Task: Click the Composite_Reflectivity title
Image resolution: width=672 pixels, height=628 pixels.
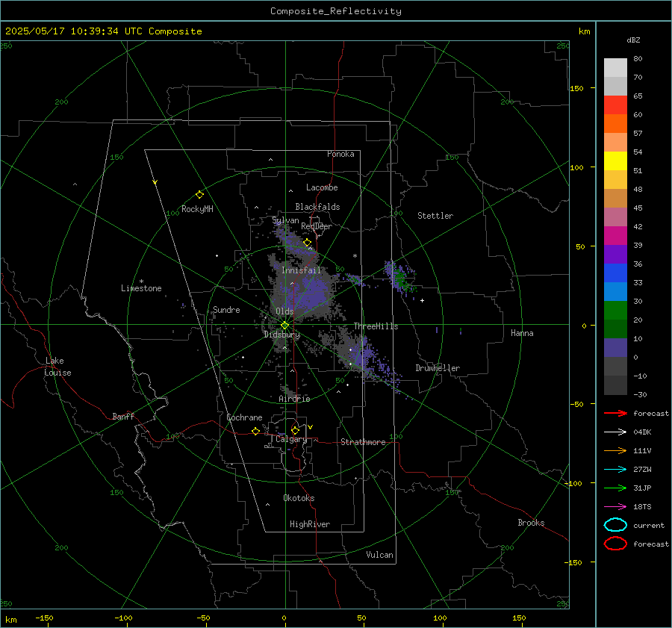Action: (336, 11)
